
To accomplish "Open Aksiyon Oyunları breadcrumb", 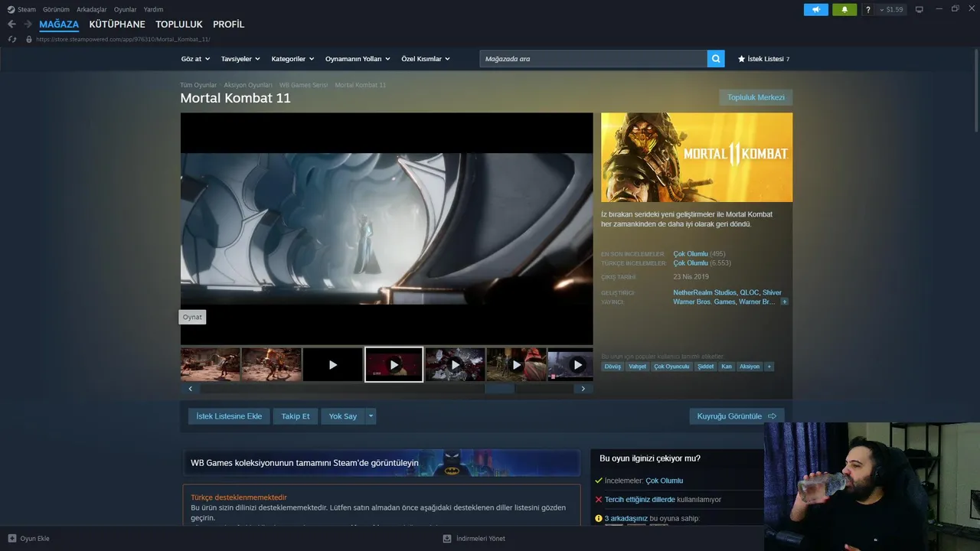I will coord(248,85).
